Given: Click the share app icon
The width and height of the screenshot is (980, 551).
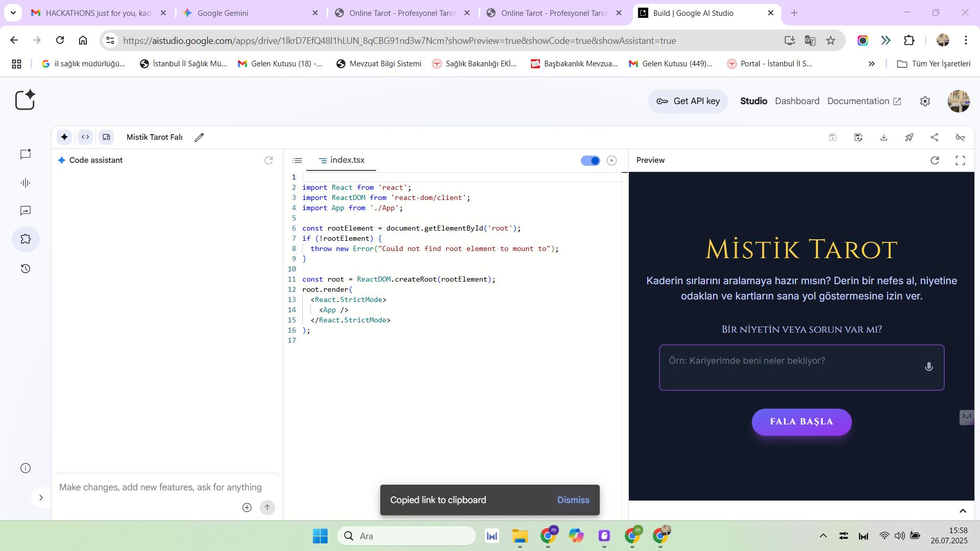Looking at the screenshot, I should (x=935, y=137).
